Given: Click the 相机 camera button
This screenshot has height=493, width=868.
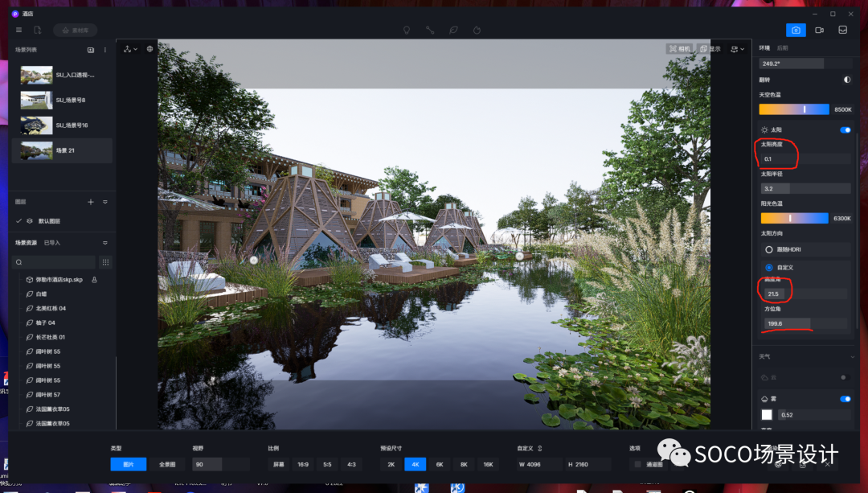Looking at the screenshot, I should point(680,49).
